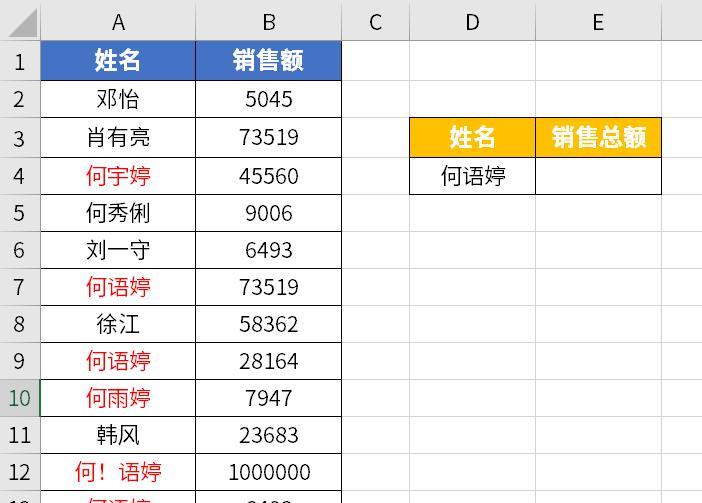Select row 12 header
The image size is (702, 503).
tap(20, 472)
